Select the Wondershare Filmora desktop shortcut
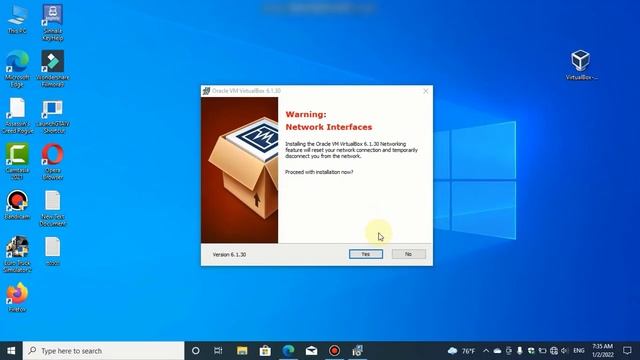The height and width of the screenshot is (360, 640). (x=53, y=69)
